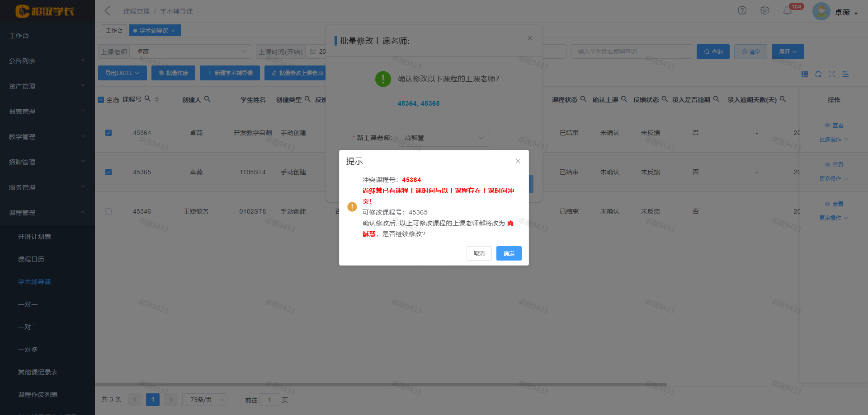The image size is (868, 415).
Task: Click the fullscreen expand table icon
Action: tap(832, 74)
